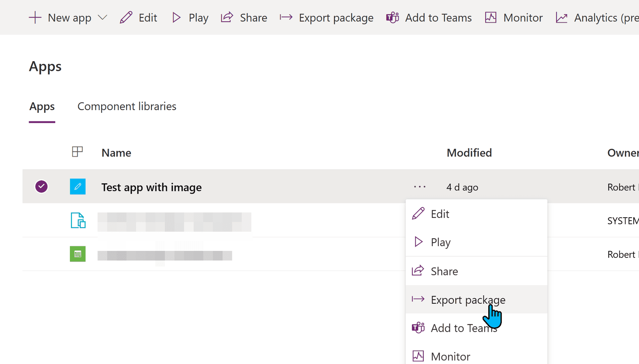This screenshot has height=364, width=639.
Task: Open Monitor from the top toolbar
Action: click(x=514, y=18)
